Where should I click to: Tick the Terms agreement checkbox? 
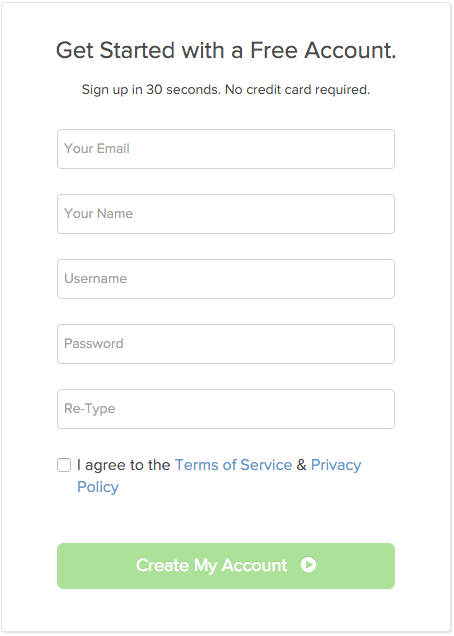[64, 465]
